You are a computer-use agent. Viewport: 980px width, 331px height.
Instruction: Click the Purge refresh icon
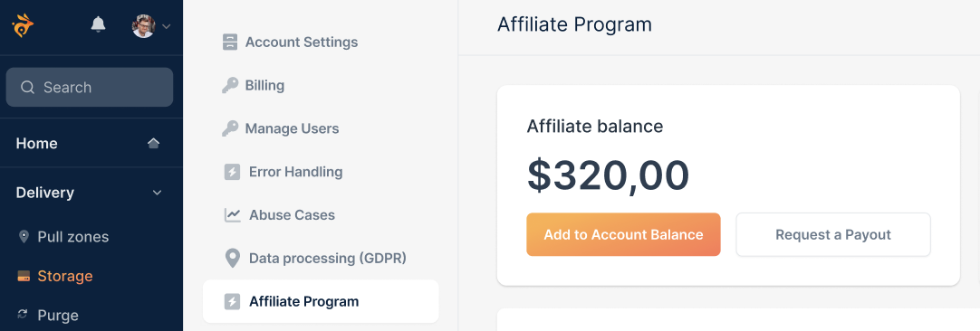pos(24,314)
